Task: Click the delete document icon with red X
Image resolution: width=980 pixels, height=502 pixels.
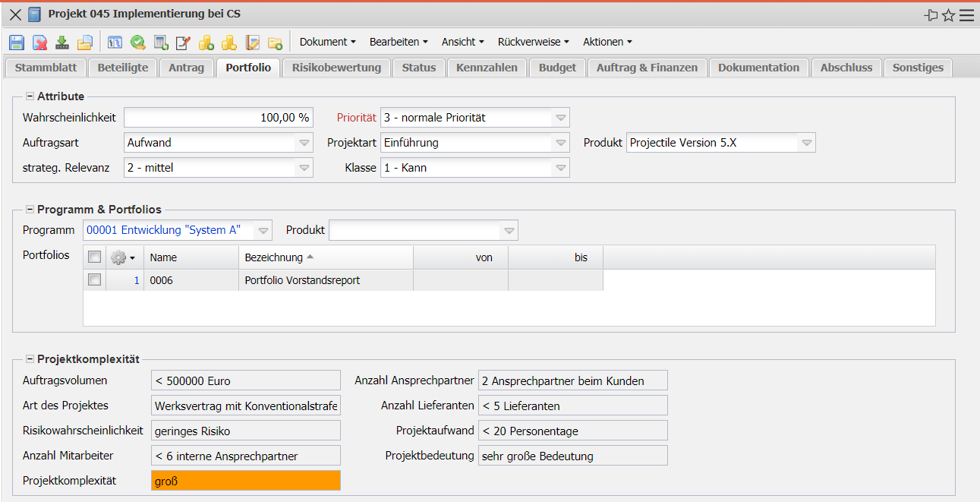Action: (x=39, y=43)
